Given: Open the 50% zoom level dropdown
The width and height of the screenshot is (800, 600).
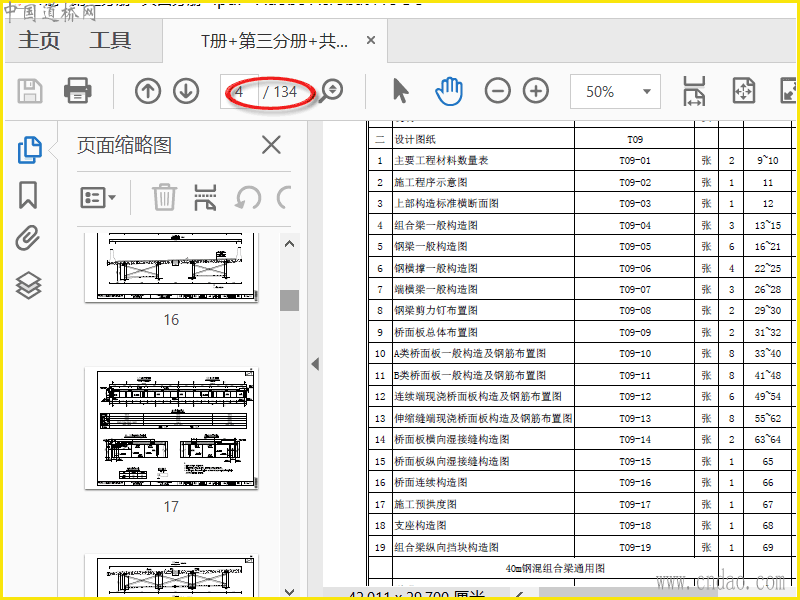Looking at the screenshot, I should click(615, 92).
